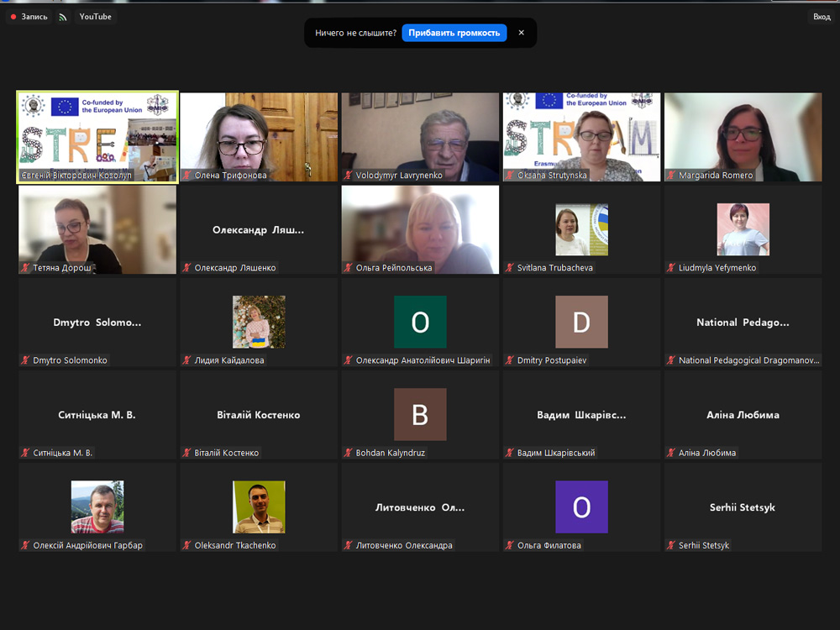840x630 pixels.
Task: Click muted mic icon by Serhii Stetsyk
Action: (x=671, y=545)
